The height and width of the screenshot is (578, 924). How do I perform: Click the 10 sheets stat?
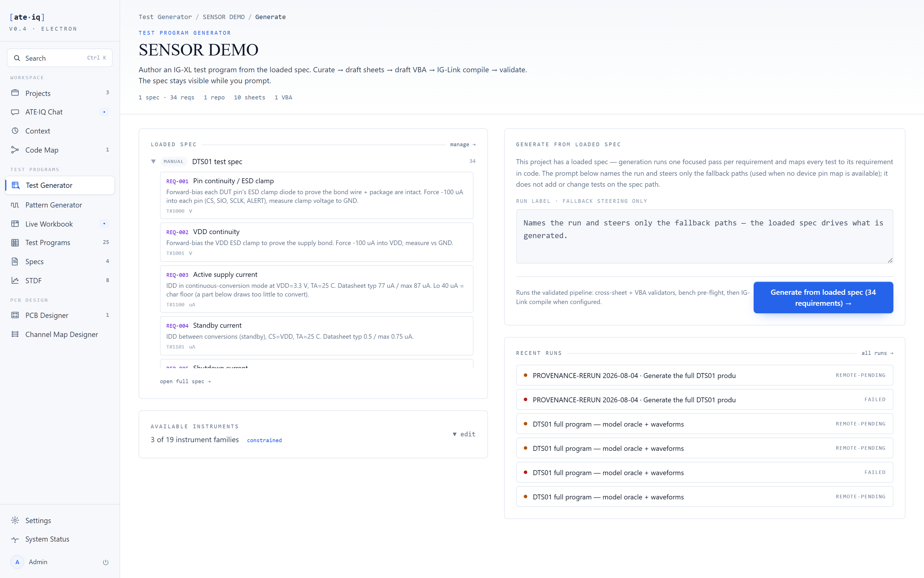249,97
